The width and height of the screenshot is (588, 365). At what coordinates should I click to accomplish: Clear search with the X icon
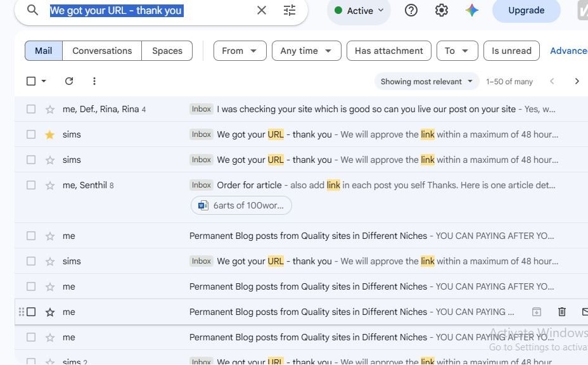(x=262, y=11)
